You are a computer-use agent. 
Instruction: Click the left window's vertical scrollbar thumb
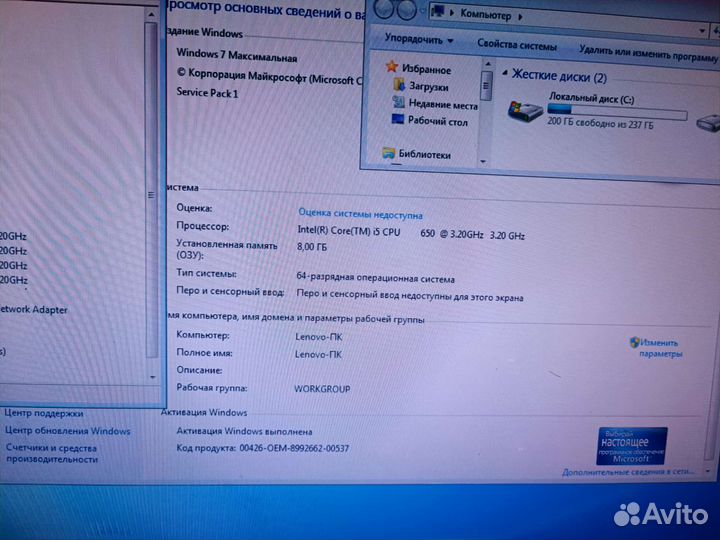point(151,191)
